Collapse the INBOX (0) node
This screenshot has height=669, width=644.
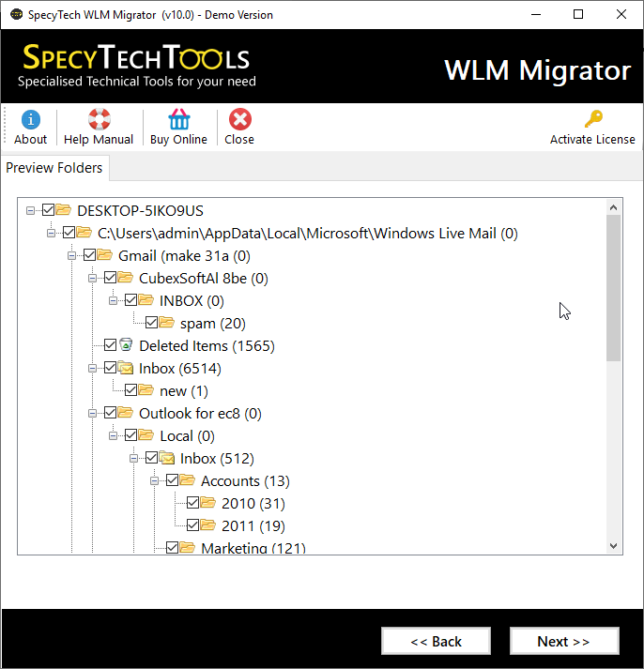click(x=113, y=301)
